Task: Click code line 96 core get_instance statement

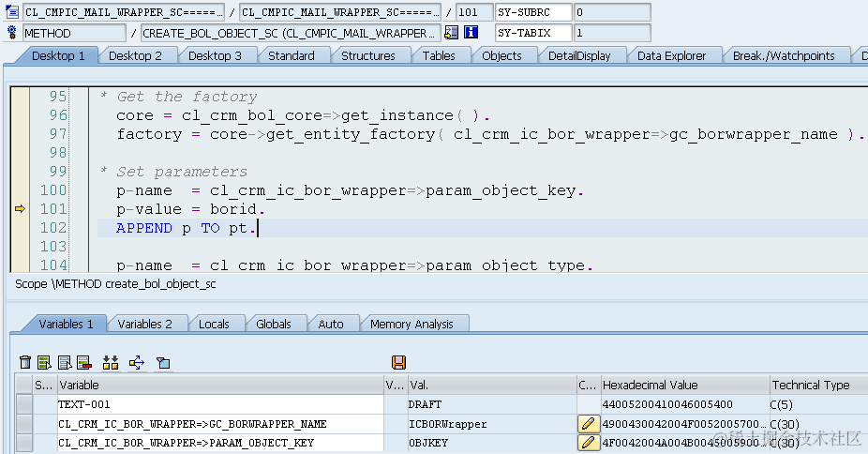Action: click(303, 115)
